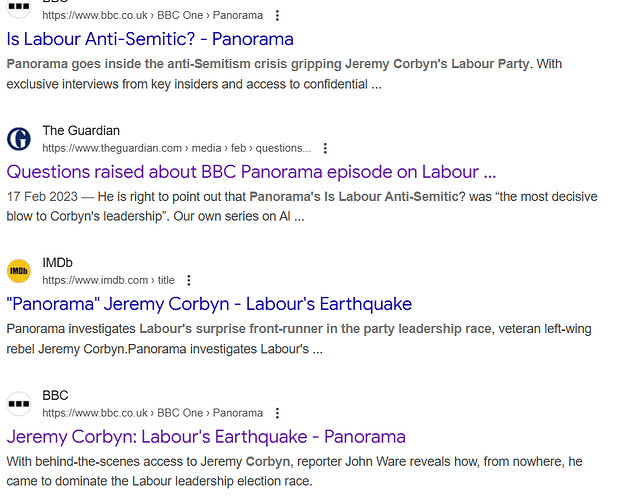632x500 pixels.
Task: Open the 'Is Labour Anti-Semitic? - Panorama' result
Action: click(x=150, y=39)
